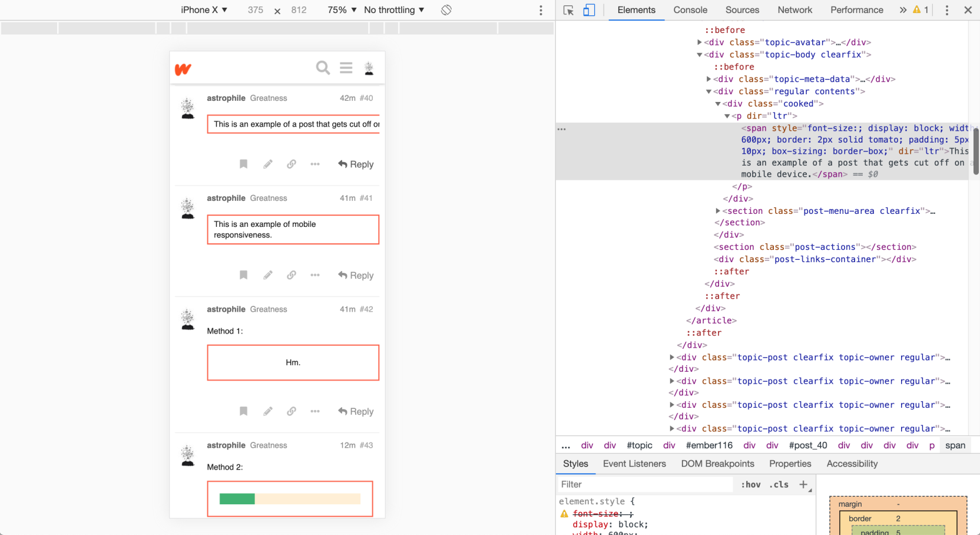Image resolution: width=980 pixels, height=535 pixels.
Task: Toggle the :hov element state panel
Action: pos(750,484)
